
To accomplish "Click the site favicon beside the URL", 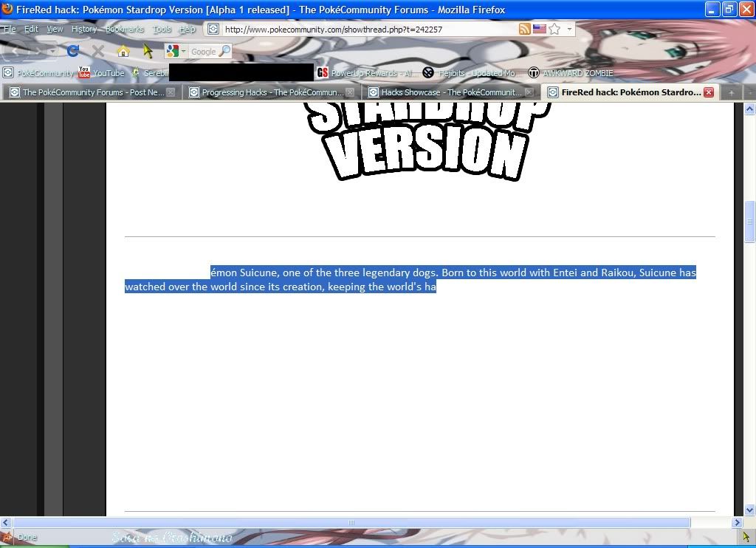I will coord(213,29).
